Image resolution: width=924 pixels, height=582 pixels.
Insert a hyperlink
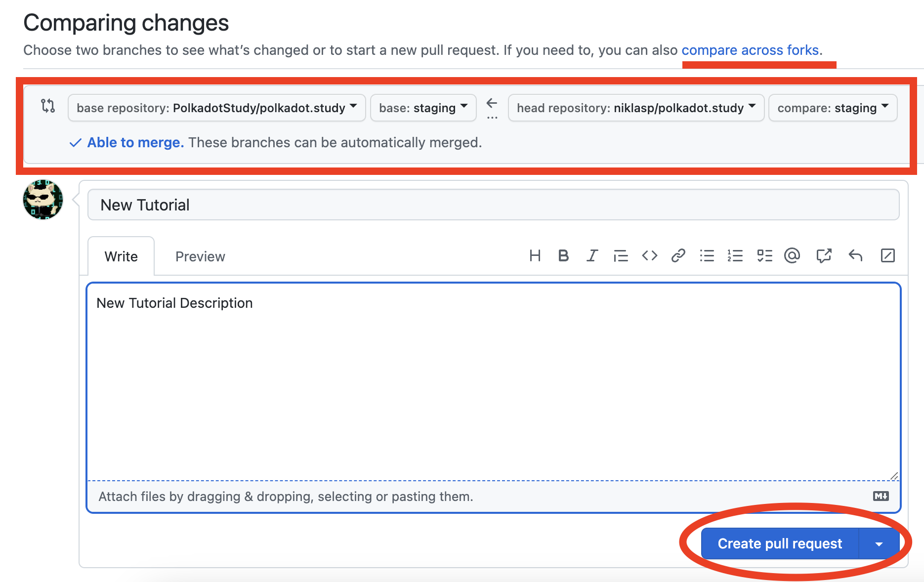coord(678,256)
